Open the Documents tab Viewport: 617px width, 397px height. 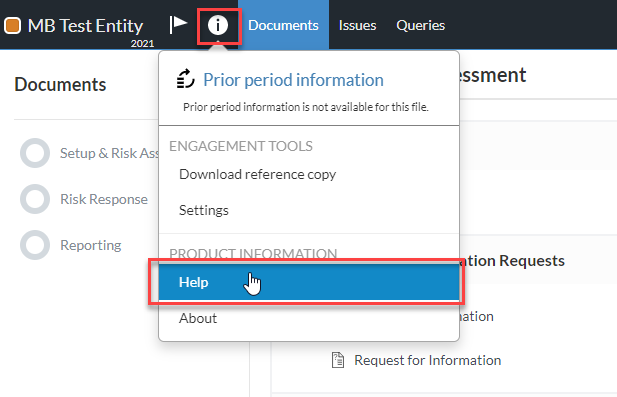click(x=283, y=25)
